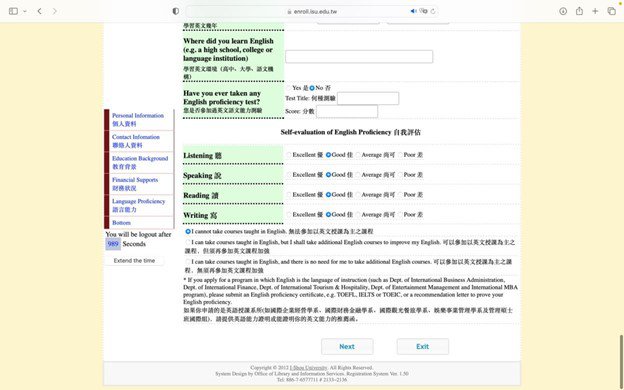Click the Score input field
The image size is (624, 390).
(347, 111)
